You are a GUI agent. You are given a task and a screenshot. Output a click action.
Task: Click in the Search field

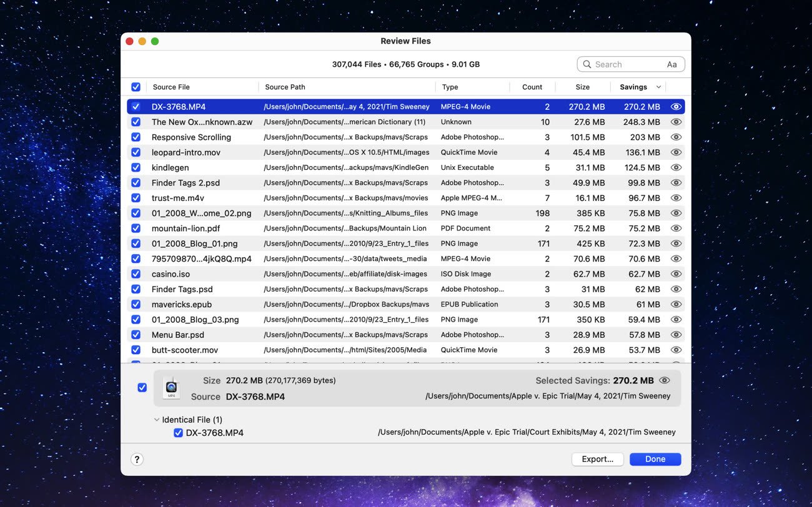631,64
